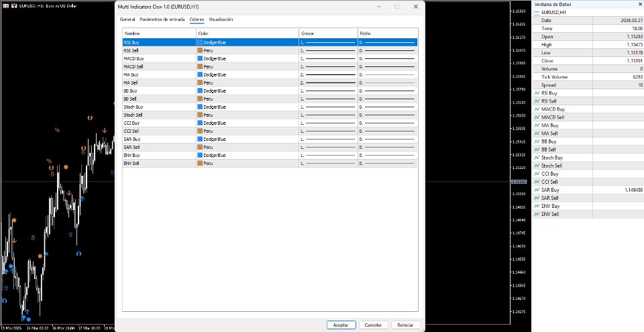Viewport: 644px width, 332px height.
Task: Open the Estilo line style for Stoch Buy
Action: click(x=387, y=107)
